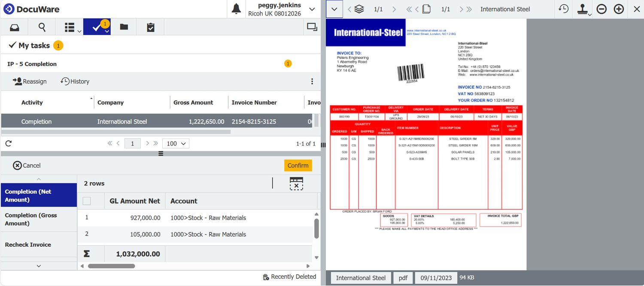Open the document trays inbox icon

[15, 27]
